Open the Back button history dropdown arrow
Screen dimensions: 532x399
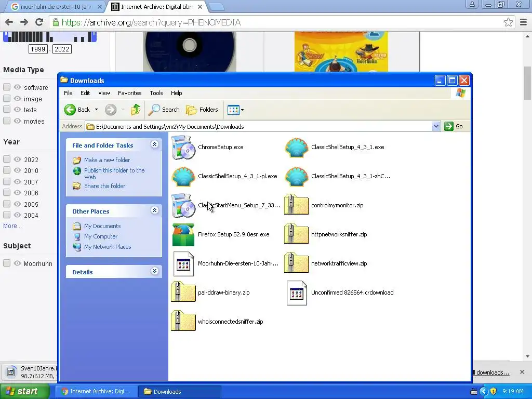pos(96,110)
